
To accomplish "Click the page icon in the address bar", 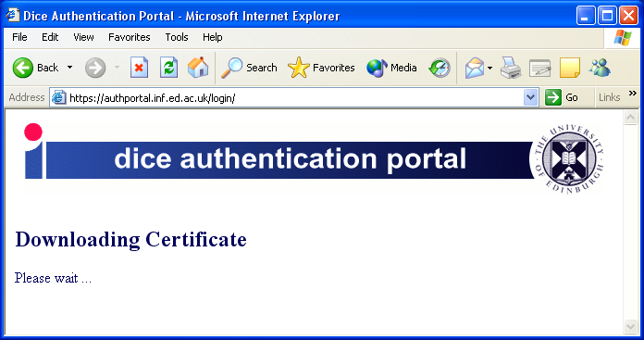I will [58, 98].
